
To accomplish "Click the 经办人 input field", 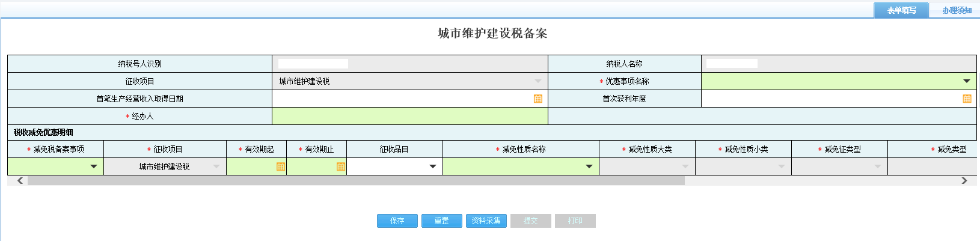I will click(409, 116).
